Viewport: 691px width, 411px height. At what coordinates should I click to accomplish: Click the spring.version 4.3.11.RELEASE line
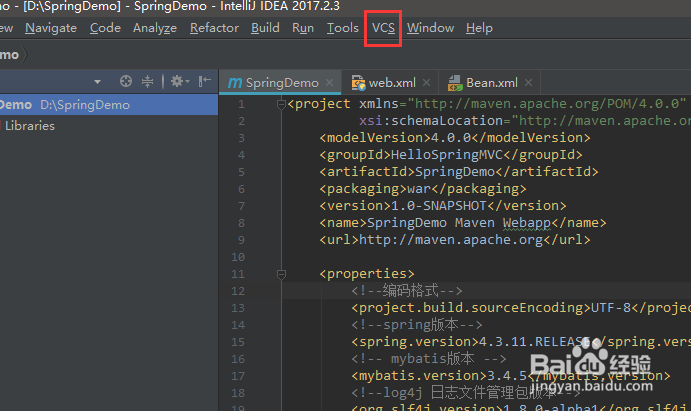click(x=521, y=342)
